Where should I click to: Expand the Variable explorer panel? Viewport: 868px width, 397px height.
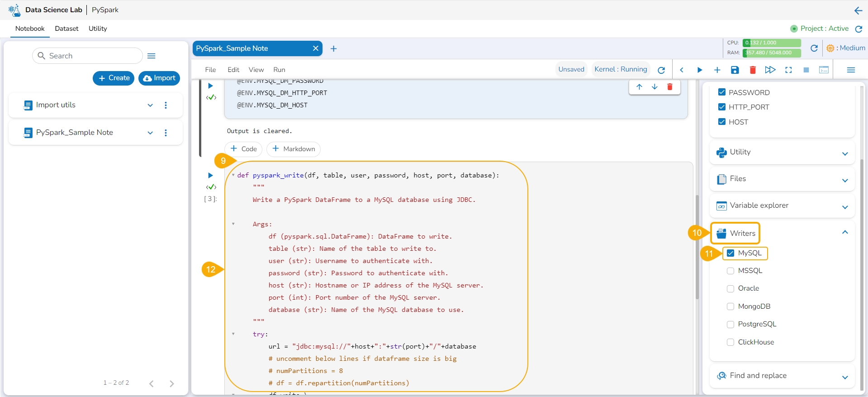pyautogui.click(x=844, y=207)
